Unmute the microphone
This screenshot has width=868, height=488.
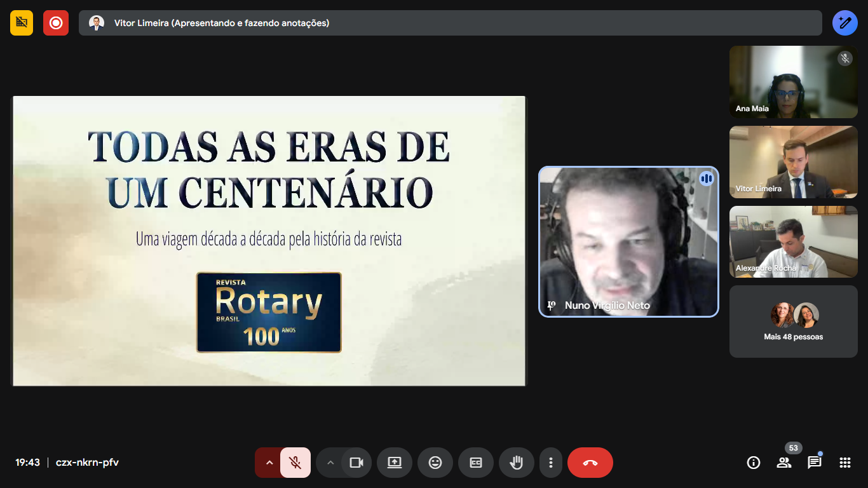pyautogui.click(x=295, y=463)
